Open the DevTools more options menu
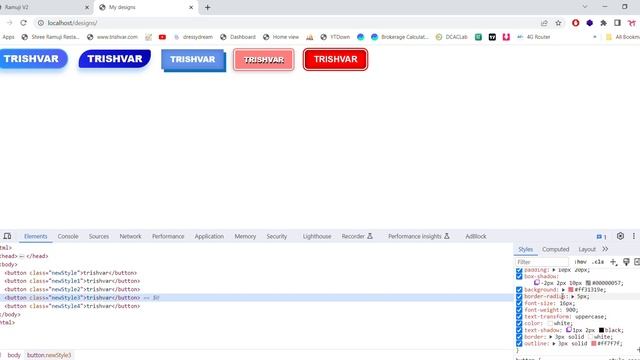This screenshot has height=360, width=640. click(x=633, y=236)
